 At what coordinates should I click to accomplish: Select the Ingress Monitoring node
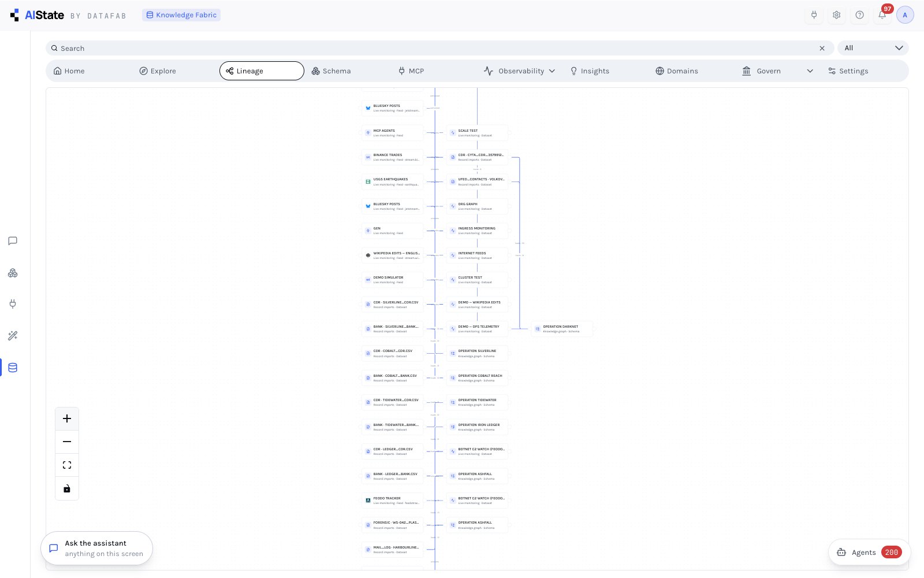tap(478, 231)
